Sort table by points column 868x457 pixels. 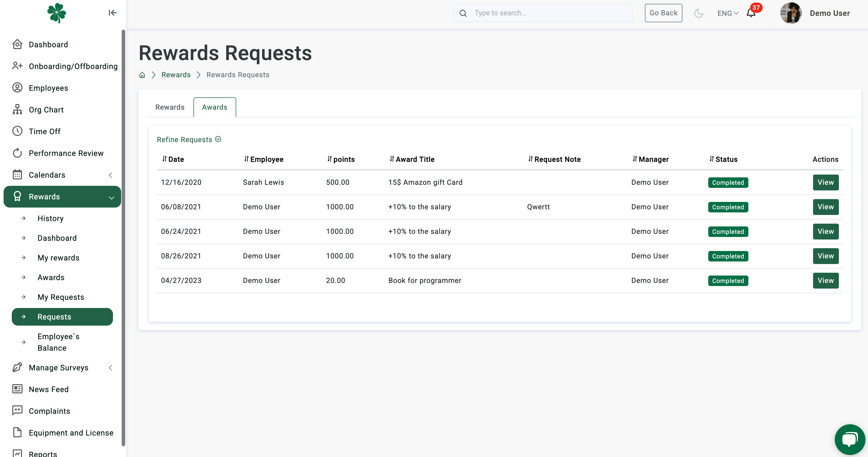click(341, 159)
